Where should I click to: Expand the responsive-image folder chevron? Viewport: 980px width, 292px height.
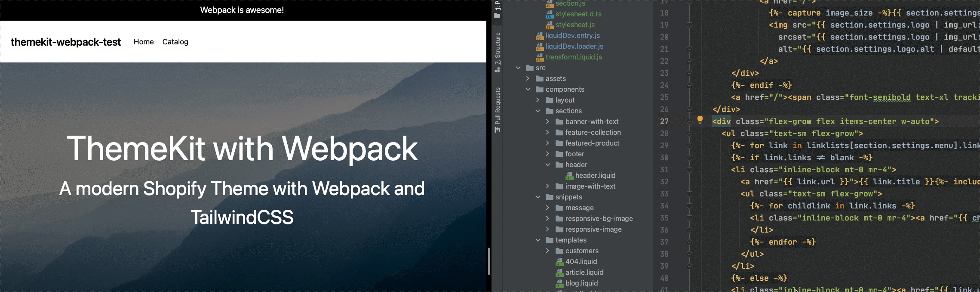tap(548, 229)
